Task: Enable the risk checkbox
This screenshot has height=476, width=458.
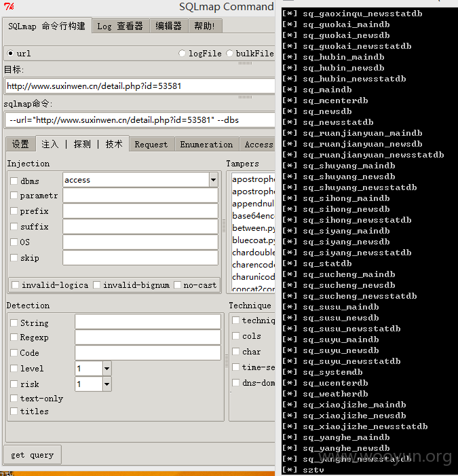Action: point(14,384)
